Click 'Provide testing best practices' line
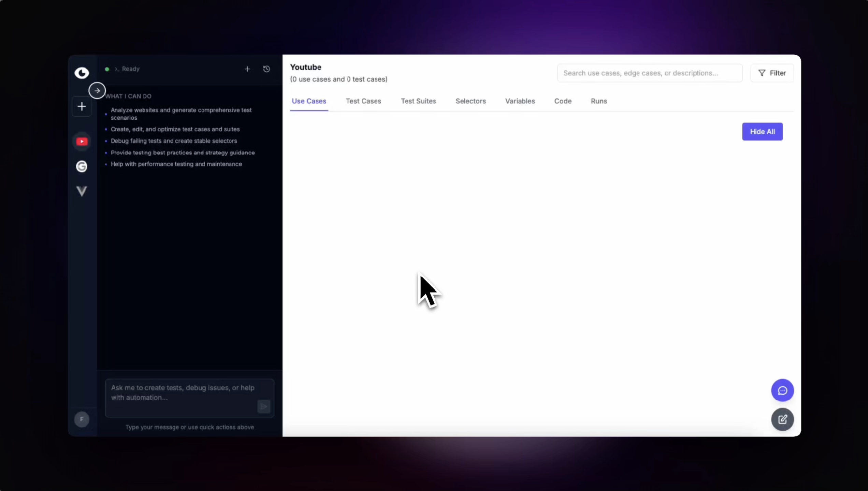 pyautogui.click(x=183, y=152)
